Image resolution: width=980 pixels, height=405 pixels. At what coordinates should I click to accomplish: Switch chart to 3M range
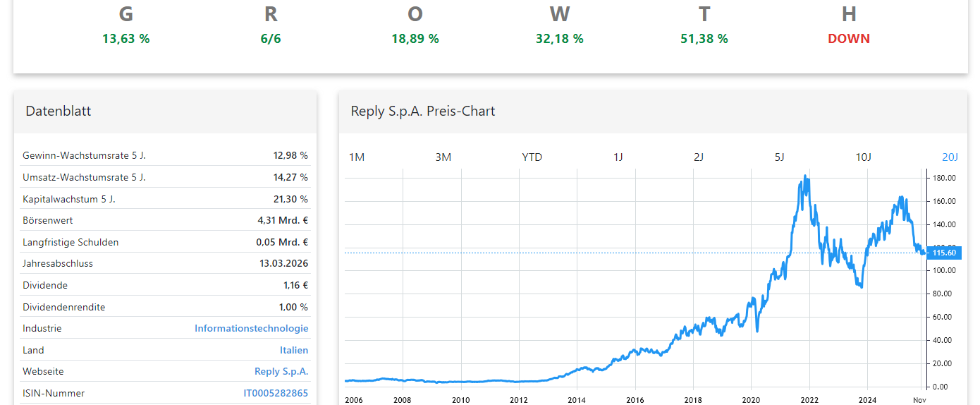point(443,157)
